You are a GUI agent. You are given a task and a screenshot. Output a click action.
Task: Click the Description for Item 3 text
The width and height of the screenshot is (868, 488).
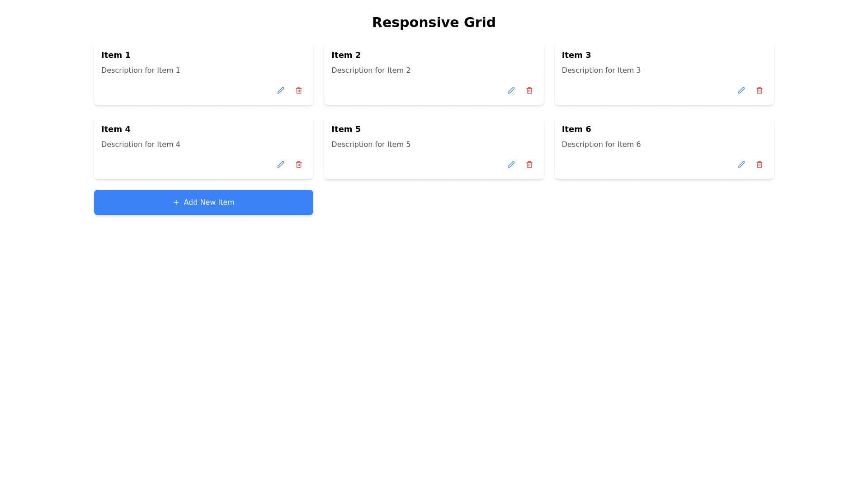(601, 70)
